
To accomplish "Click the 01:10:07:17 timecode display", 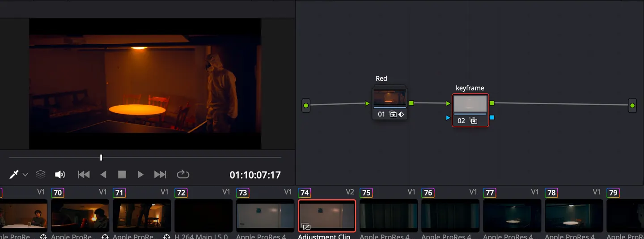I will 255,175.
